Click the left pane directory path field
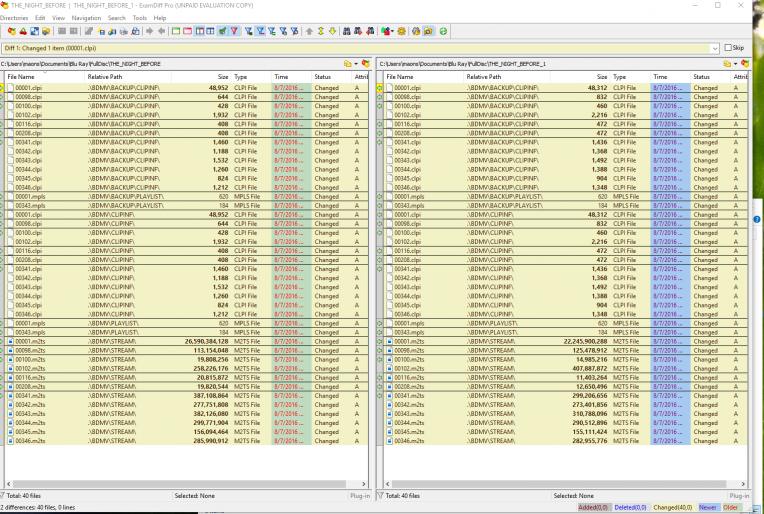 pos(171,64)
